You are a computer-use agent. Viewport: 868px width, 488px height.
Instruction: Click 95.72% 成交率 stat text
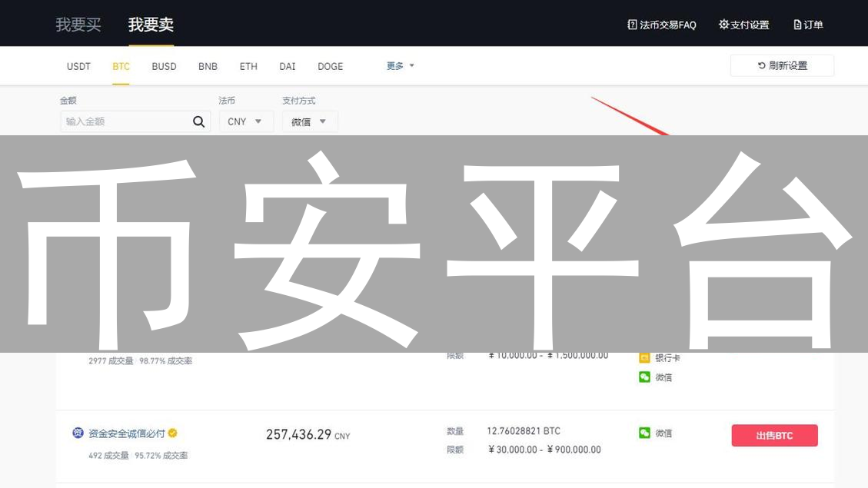click(161, 456)
